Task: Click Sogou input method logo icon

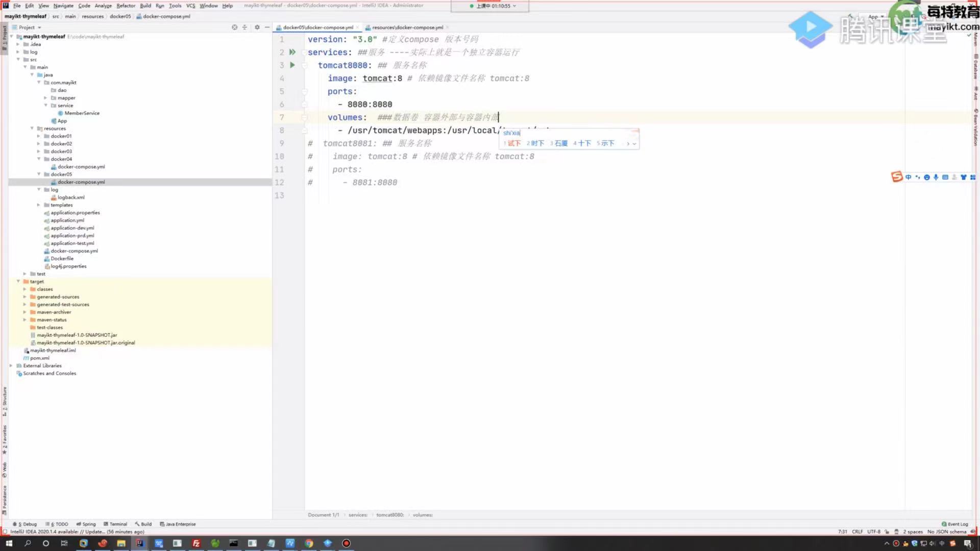Action: pos(897,177)
